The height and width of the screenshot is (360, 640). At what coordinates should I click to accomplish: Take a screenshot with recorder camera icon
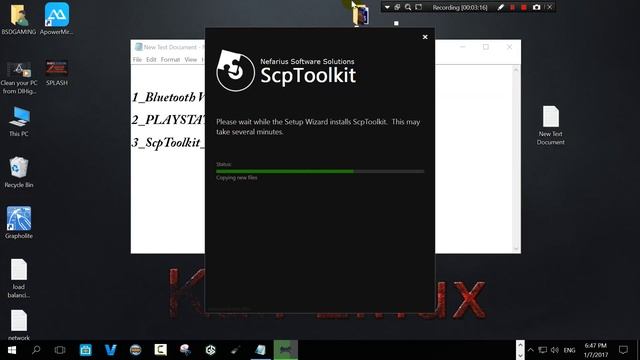[536, 7]
